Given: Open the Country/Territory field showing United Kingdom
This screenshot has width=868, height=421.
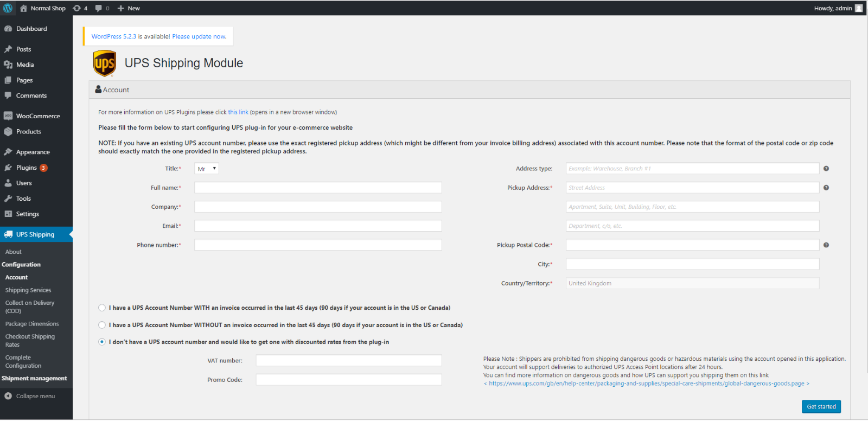Looking at the screenshot, I should [x=693, y=283].
